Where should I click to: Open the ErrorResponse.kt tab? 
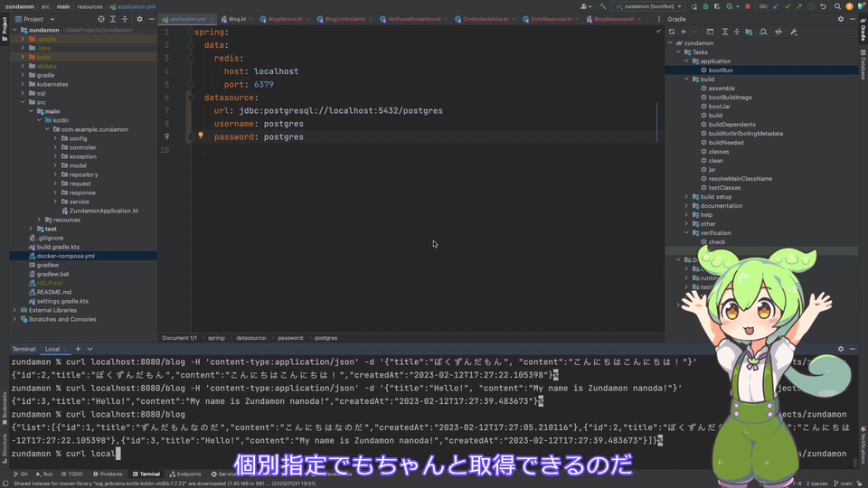click(551, 19)
